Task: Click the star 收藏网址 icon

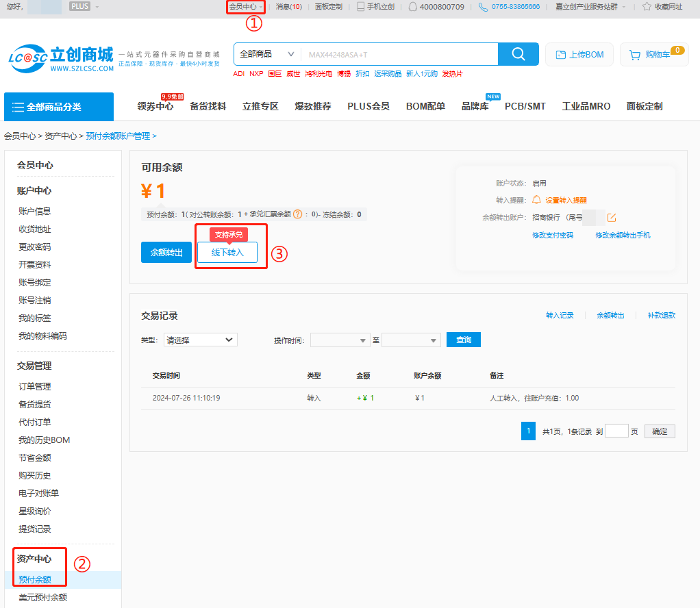Action: tap(647, 7)
